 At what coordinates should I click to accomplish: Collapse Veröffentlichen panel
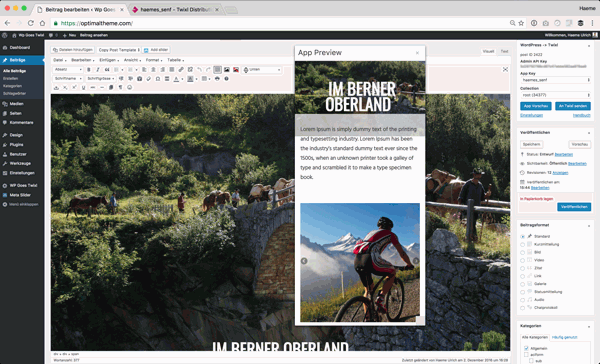pyautogui.click(x=589, y=133)
